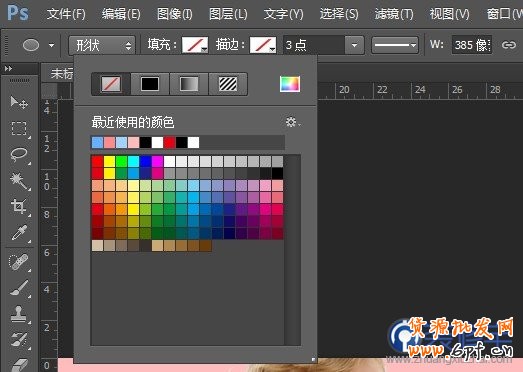Open the stroke width dropdown arrow

[x=354, y=45]
